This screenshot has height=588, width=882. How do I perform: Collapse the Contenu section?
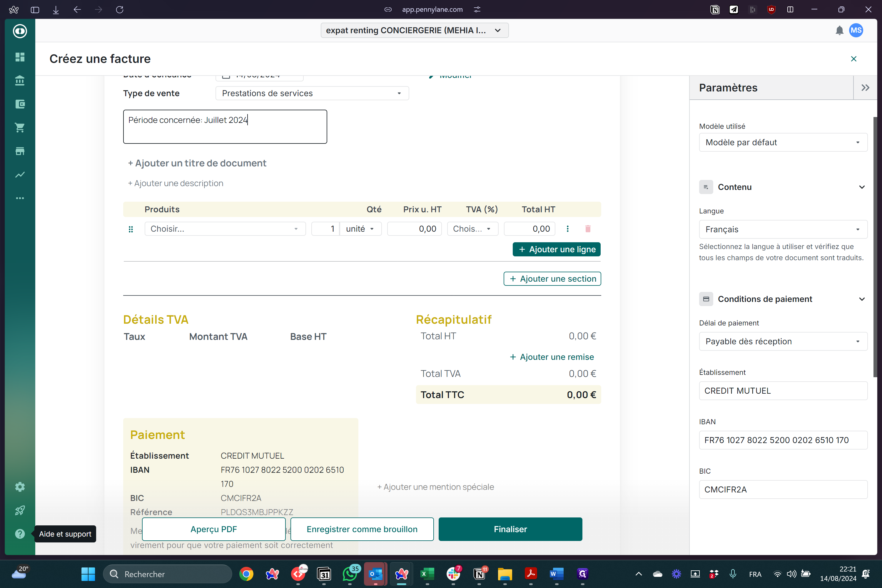(862, 187)
